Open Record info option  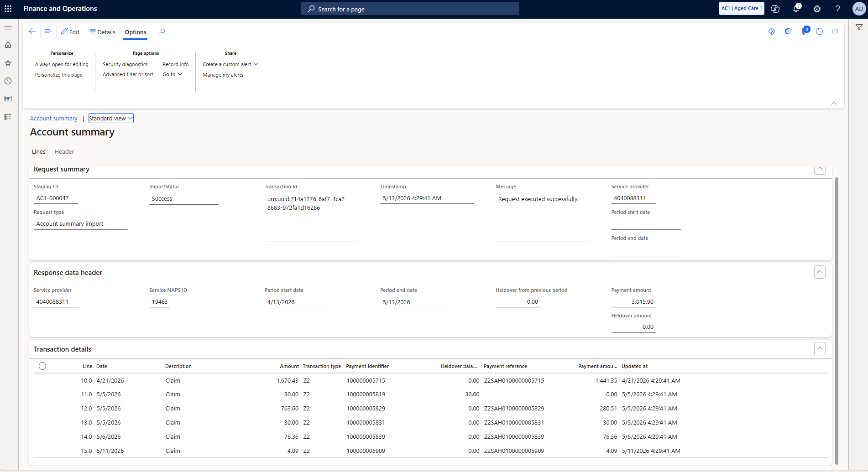tap(175, 64)
